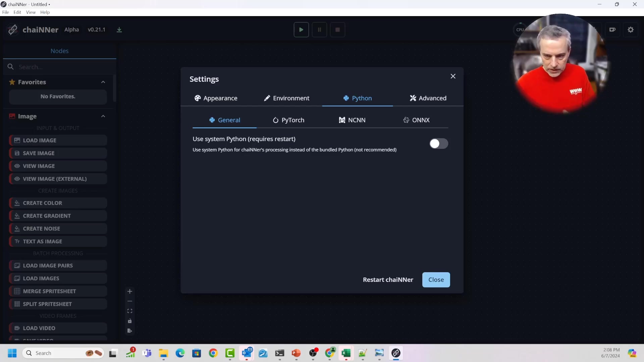Open Microsoft Store from the taskbar

[x=197, y=353]
